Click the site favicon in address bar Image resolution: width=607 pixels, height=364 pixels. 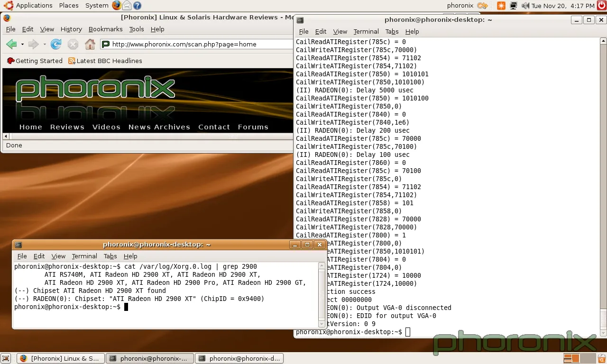(x=106, y=44)
